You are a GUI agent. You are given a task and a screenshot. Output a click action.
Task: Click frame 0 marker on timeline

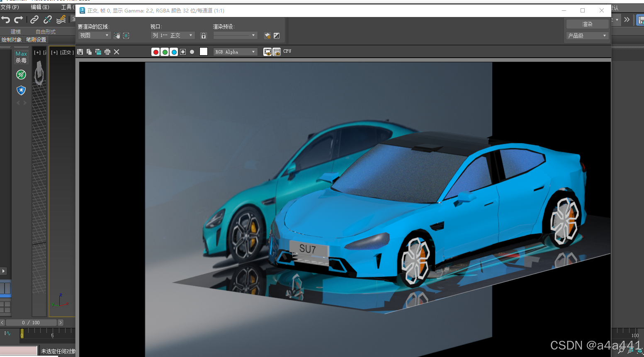pyautogui.click(x=22, y=333)
